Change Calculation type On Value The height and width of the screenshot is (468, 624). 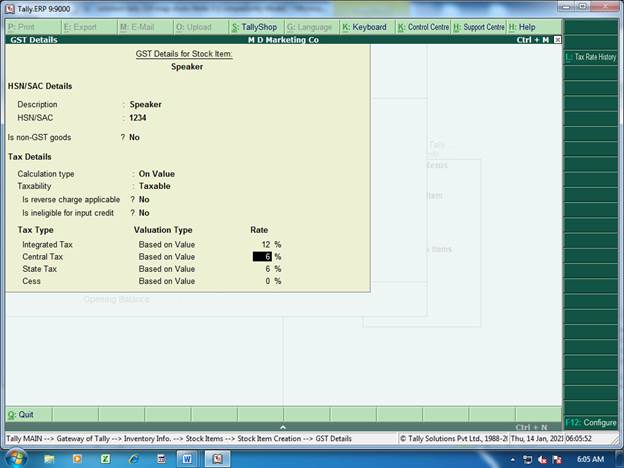[x=157, y=174]
